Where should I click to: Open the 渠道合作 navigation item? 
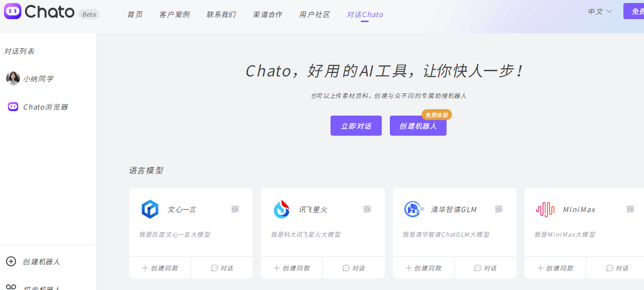(268, 14)
